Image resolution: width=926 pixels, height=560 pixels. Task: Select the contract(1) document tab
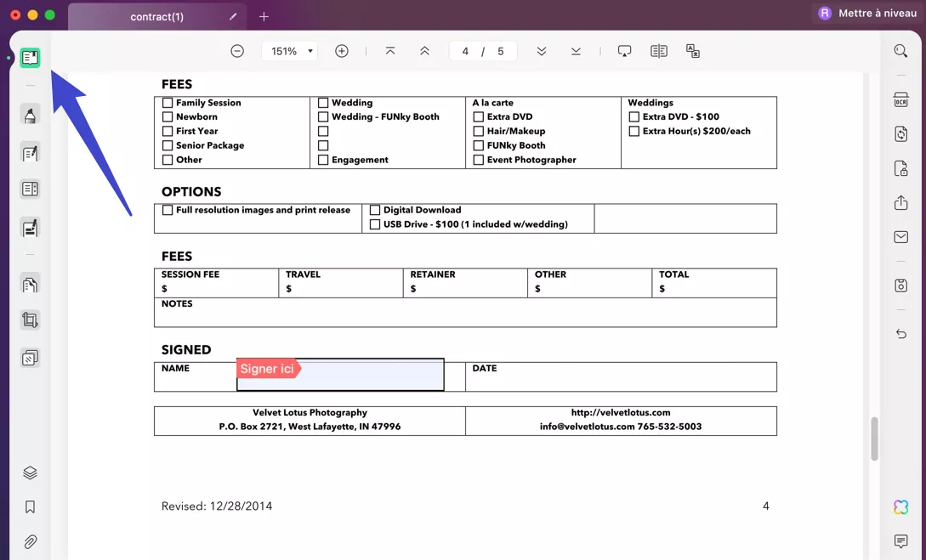pyautogui.click(x=156, y=16)
